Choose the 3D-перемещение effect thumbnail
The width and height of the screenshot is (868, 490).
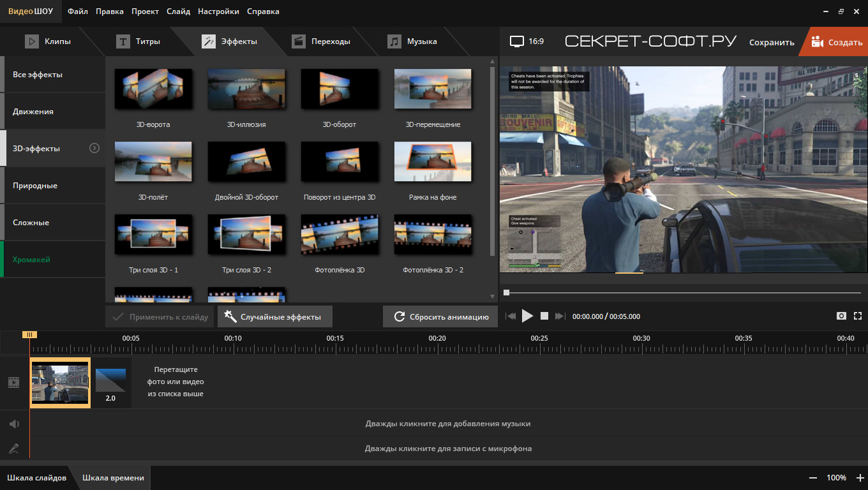[x=433, y=89]
